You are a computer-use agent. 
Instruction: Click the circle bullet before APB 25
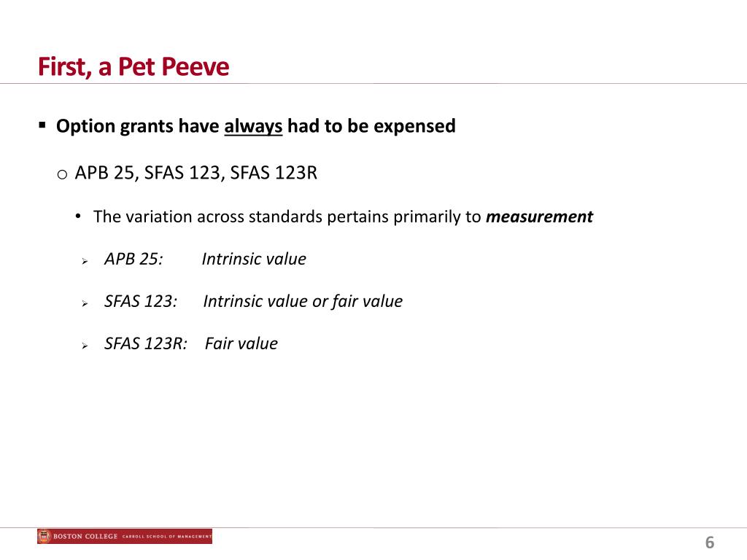[x=62, y=175]
